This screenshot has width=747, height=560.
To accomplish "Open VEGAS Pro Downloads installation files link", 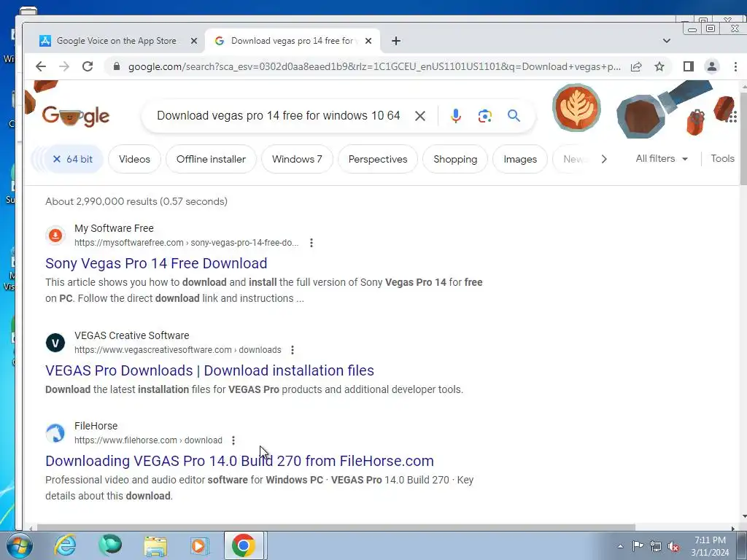I will click(x=209, y=370).
